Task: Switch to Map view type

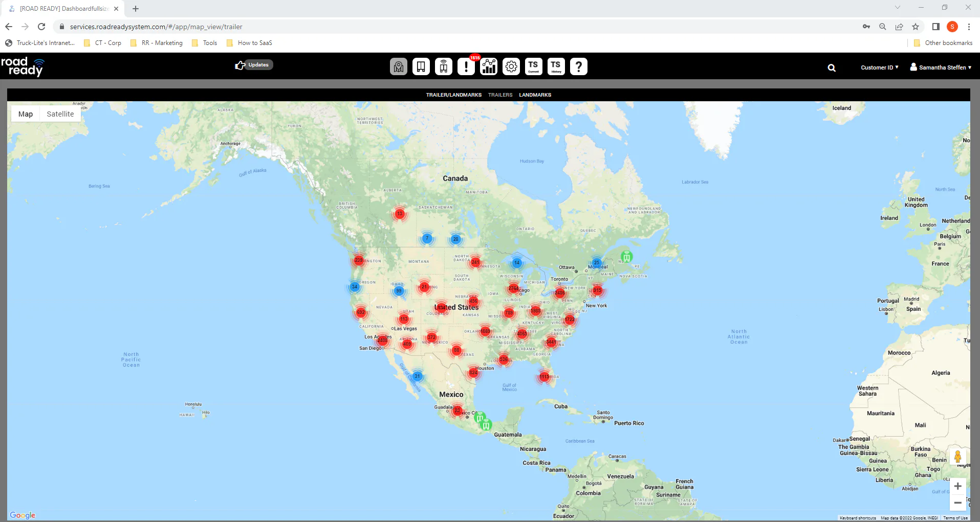Action: click(26, 114)
